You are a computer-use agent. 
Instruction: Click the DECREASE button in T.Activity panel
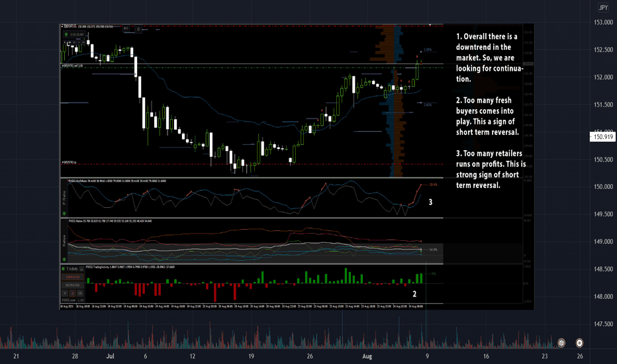coord(73,285)
